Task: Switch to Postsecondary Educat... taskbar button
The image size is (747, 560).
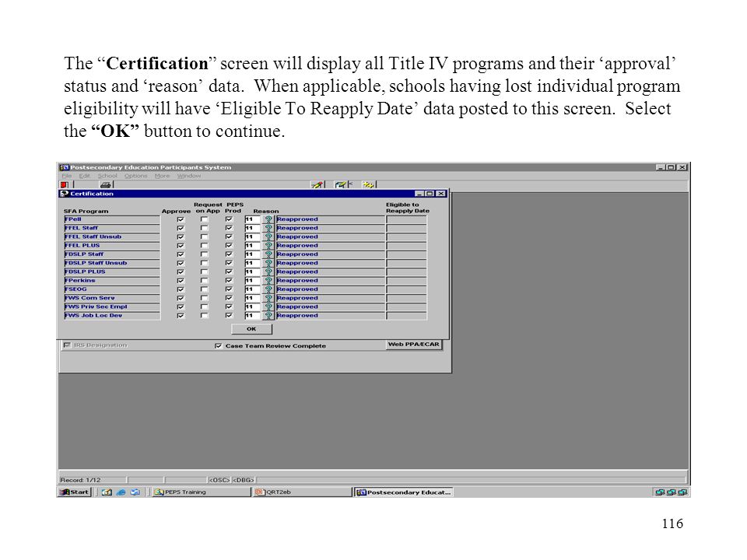Action: [404, 492]
